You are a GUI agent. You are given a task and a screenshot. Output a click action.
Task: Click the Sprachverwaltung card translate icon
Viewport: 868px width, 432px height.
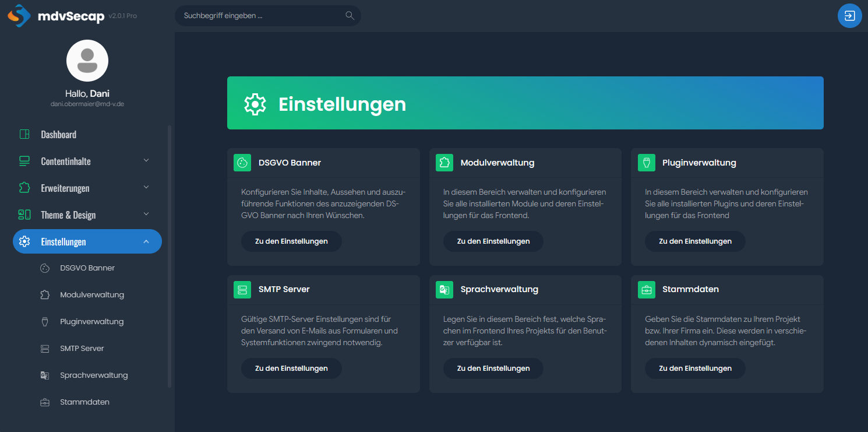point(444,290)
